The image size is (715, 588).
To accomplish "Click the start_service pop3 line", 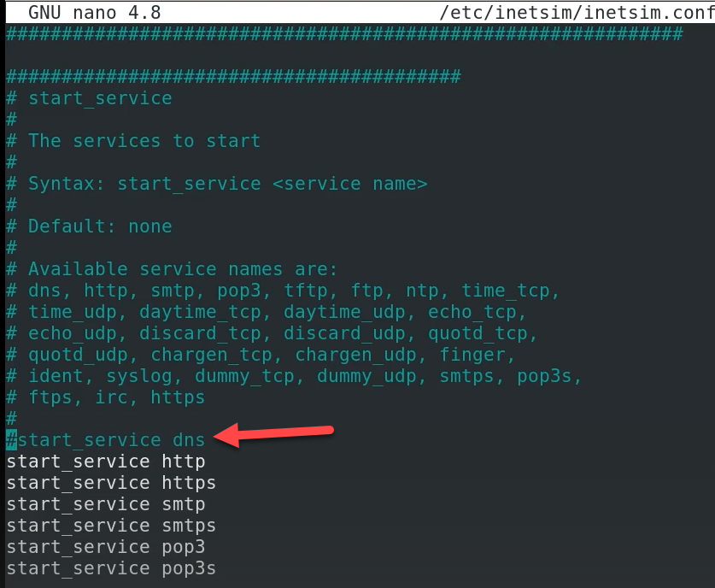I will [x=106, y=547].
